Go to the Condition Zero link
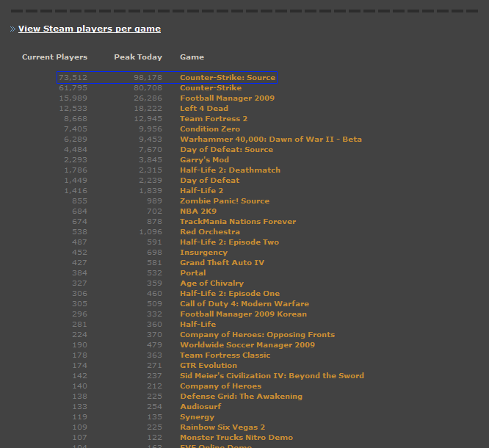This screenshot has width=489, height=448. click(210, 129)
